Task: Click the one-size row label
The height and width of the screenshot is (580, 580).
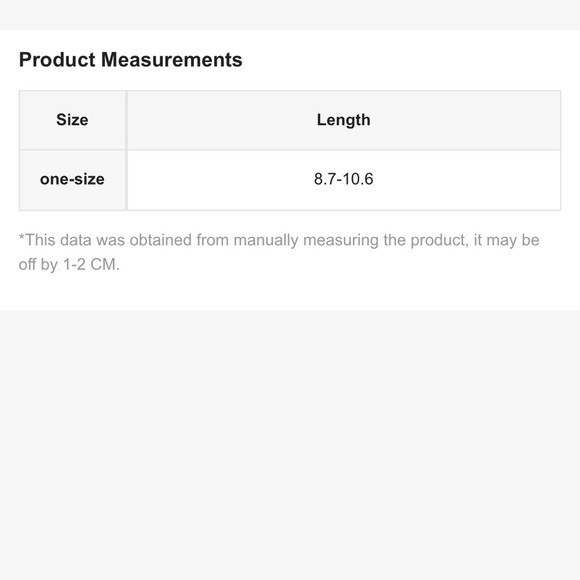Action: pos(72,180)
